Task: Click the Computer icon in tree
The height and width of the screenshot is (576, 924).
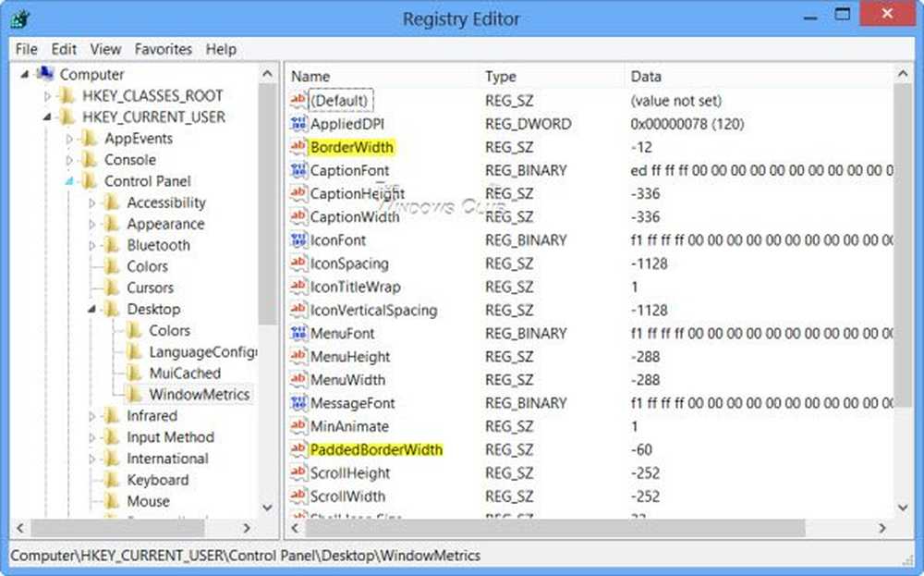Action: pos(47,74)
